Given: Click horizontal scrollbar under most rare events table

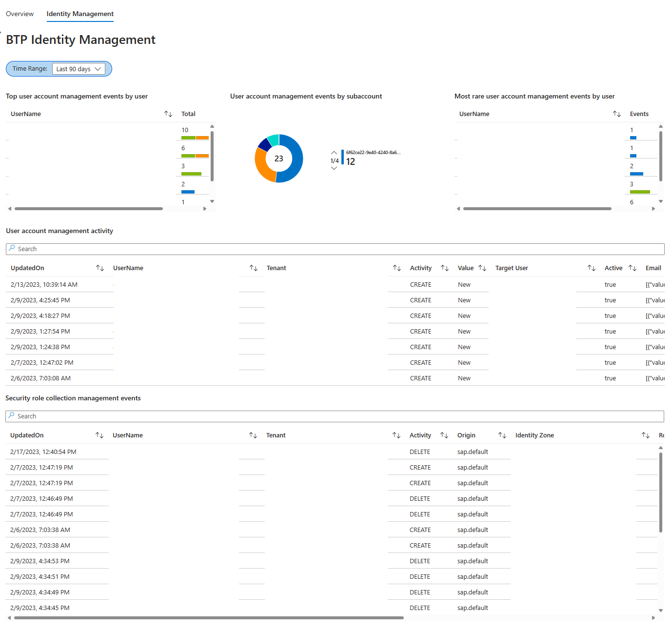Looking at the screenshot, I should click(537, 209).
